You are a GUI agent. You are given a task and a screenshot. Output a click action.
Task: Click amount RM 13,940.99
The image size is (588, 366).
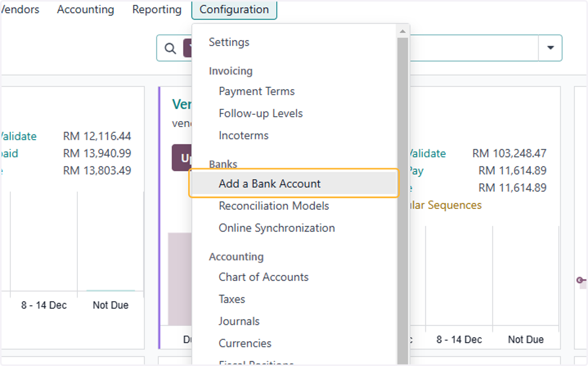click(97, 154)
